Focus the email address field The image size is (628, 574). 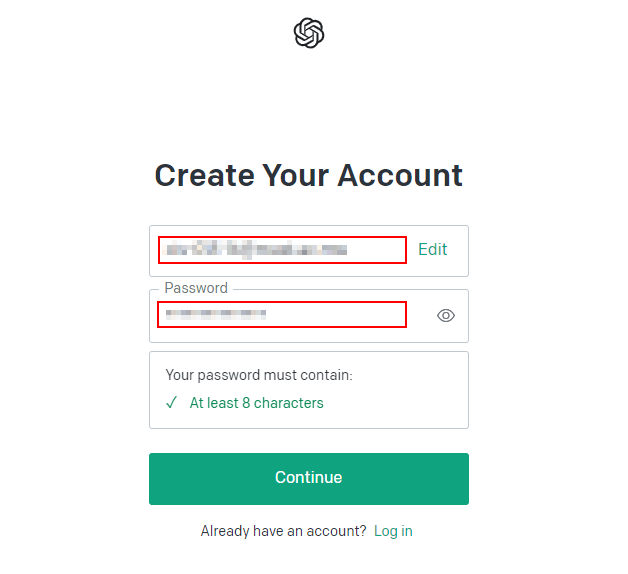[x=282, y=250]
